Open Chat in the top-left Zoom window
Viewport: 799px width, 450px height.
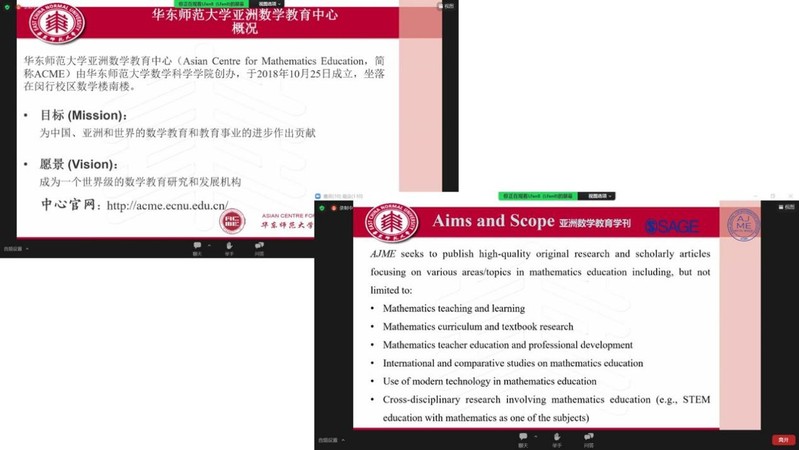point(197,248)
